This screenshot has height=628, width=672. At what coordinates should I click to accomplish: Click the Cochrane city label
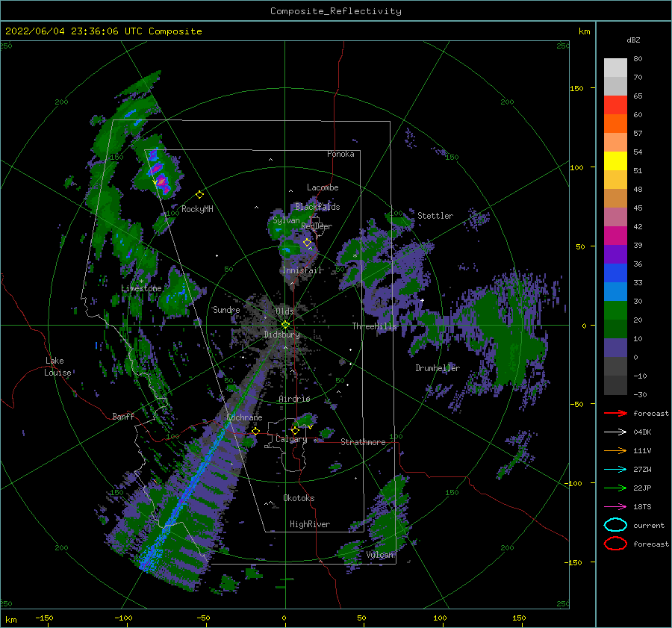point(244,417)
